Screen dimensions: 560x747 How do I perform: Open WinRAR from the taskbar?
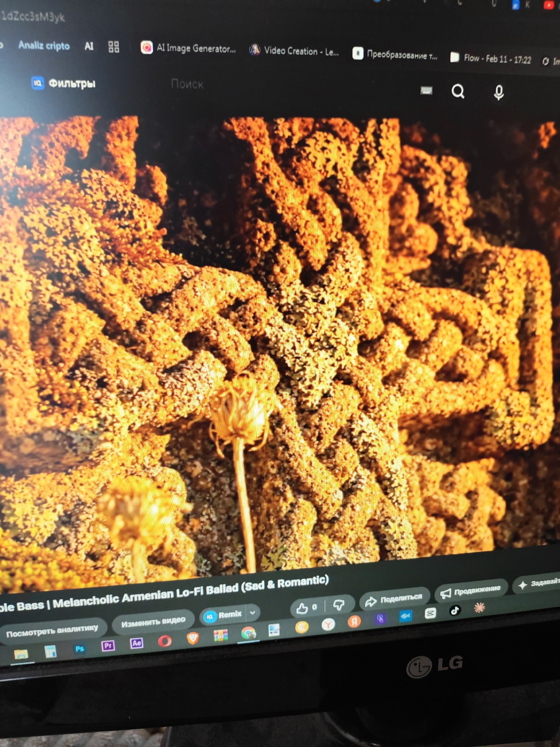tap(221, 635)
